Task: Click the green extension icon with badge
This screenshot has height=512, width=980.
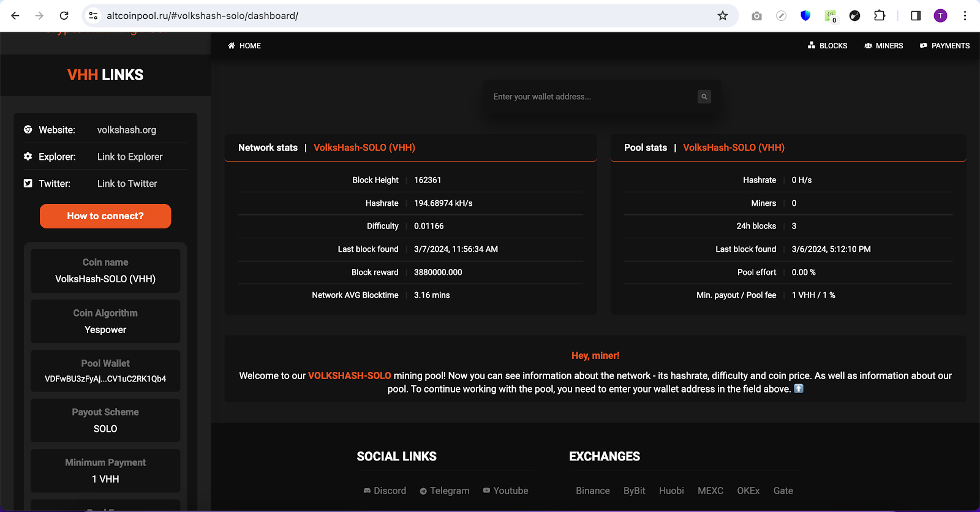Action: 831,16
